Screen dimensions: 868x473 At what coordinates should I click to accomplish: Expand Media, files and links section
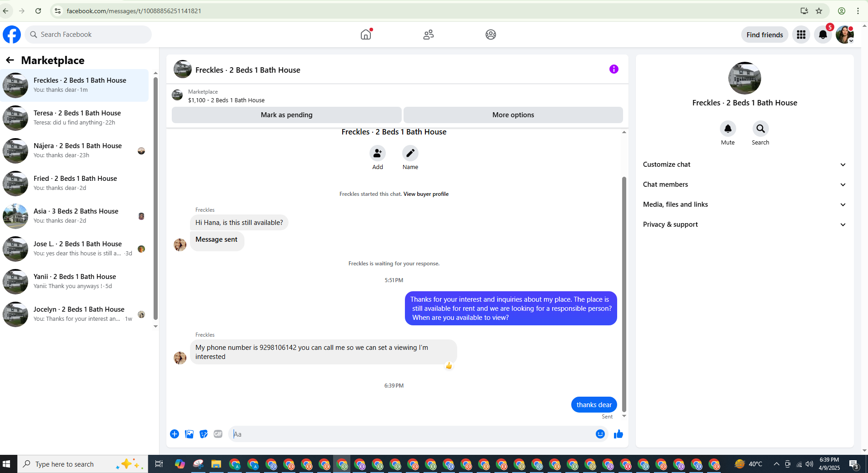(745, 204)
